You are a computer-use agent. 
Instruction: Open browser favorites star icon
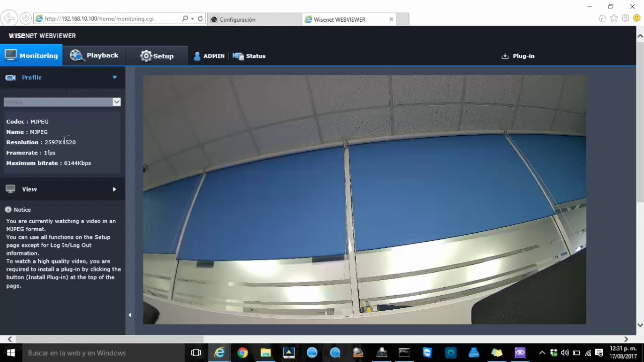click(613, 18)
